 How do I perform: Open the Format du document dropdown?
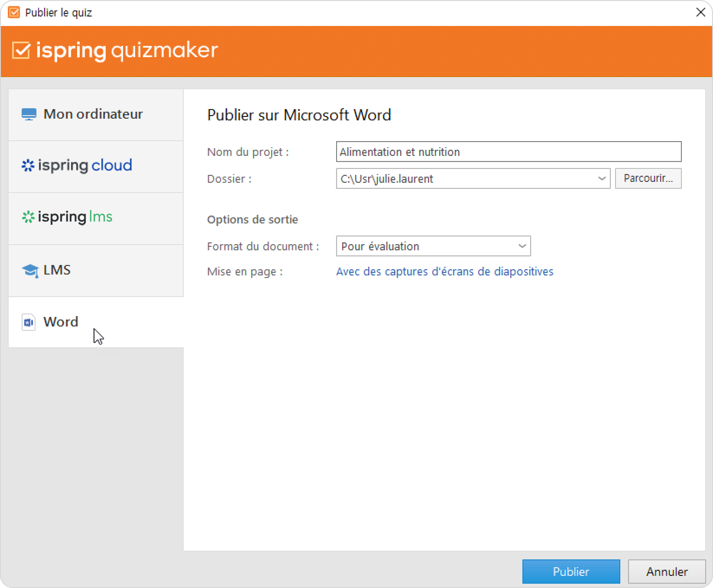point(433,246)
